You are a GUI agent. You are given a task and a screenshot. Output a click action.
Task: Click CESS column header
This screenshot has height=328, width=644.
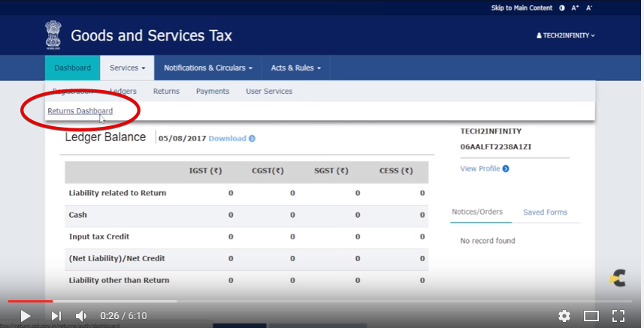coord(396,170)
